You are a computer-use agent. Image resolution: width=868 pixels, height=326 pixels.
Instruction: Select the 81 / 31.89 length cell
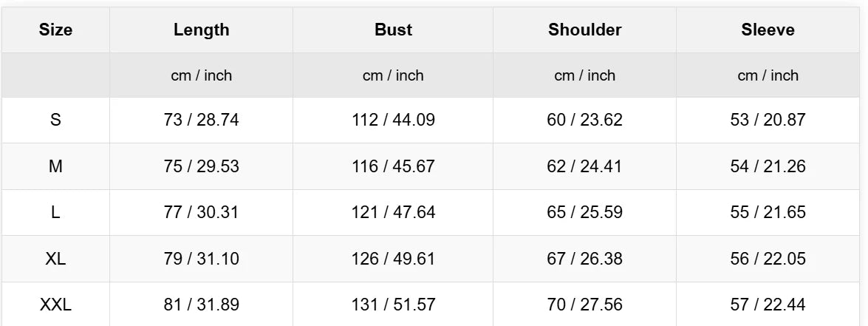[201, 304]
